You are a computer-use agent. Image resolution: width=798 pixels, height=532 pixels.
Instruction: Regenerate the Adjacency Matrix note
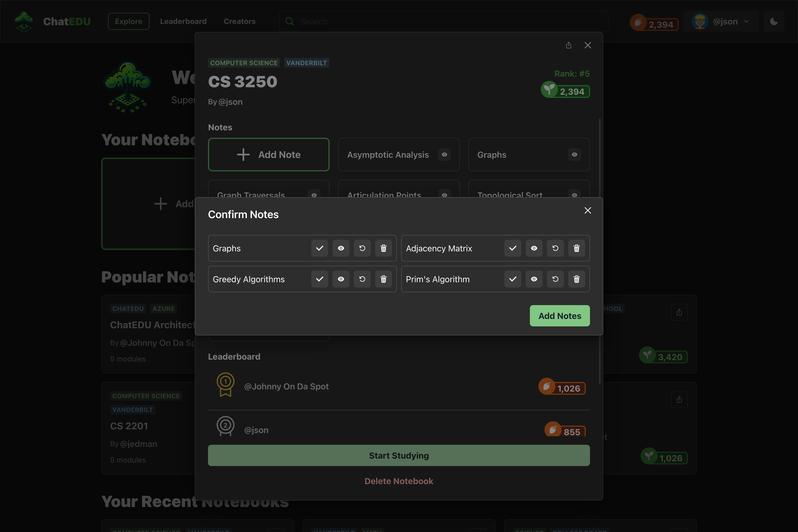(x=555, y=248)
